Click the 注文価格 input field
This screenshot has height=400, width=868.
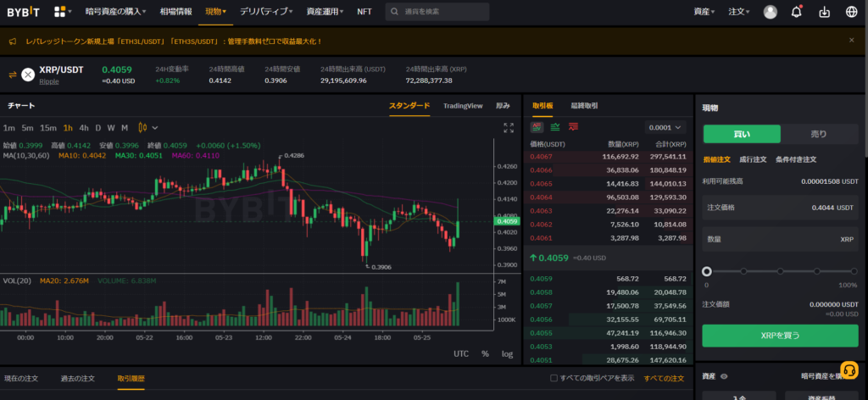pos(780,208)
